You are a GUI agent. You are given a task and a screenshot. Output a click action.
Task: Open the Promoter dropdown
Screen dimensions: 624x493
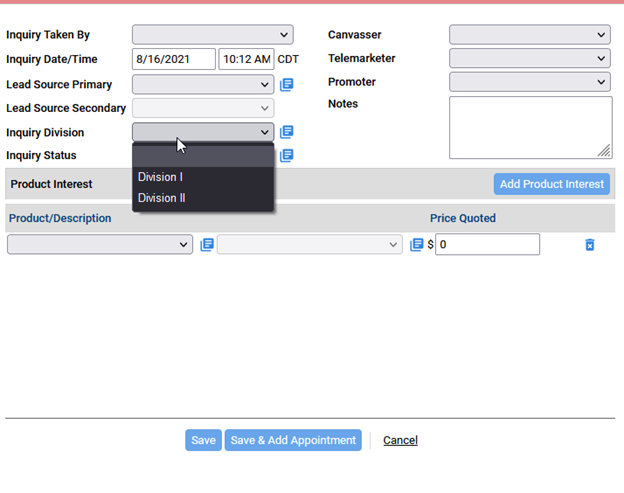[x=530, y=82]
